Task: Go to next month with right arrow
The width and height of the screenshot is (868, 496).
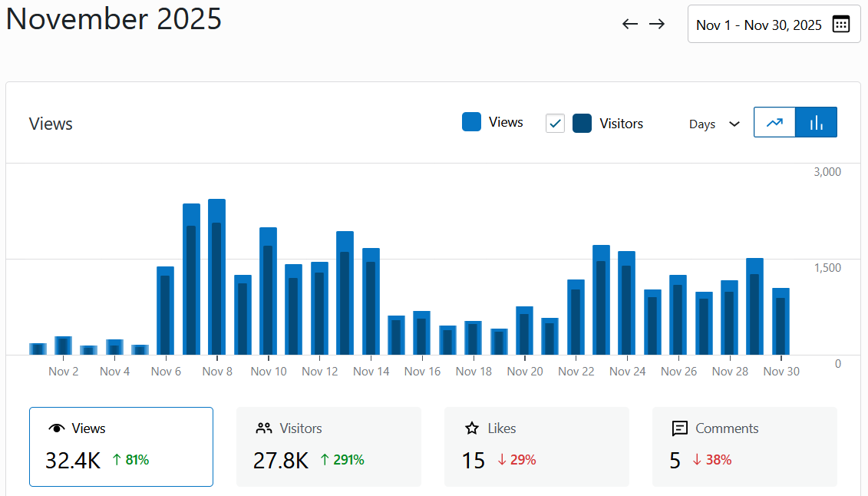Action: tap(656, 24)
